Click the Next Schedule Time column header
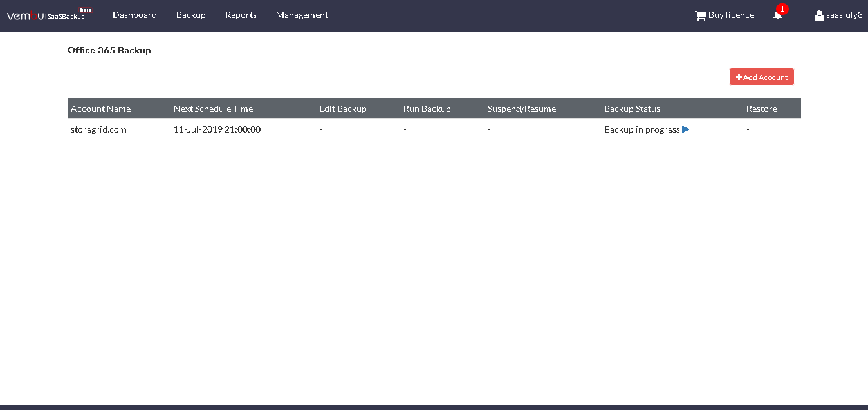This screenshot has width=868, height=410. click(x=213, y=109)
